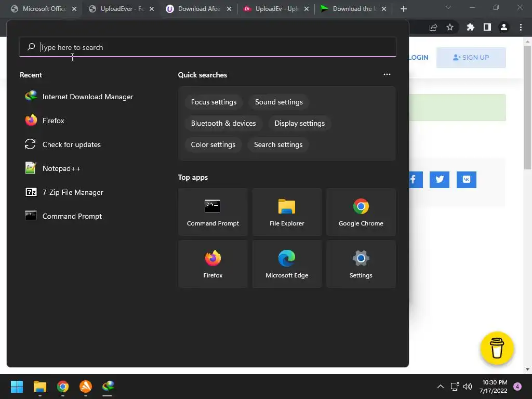Screen dimensions: 532x399
Task: Toggle Chrome side panel icon
Action: point(487,27)
